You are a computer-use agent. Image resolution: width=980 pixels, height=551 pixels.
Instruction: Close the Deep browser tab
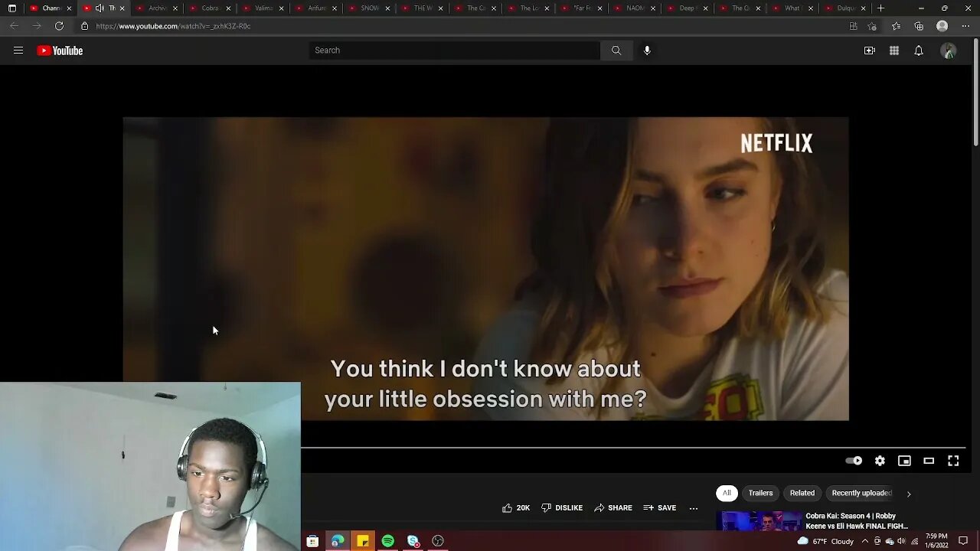pos(705,8)
